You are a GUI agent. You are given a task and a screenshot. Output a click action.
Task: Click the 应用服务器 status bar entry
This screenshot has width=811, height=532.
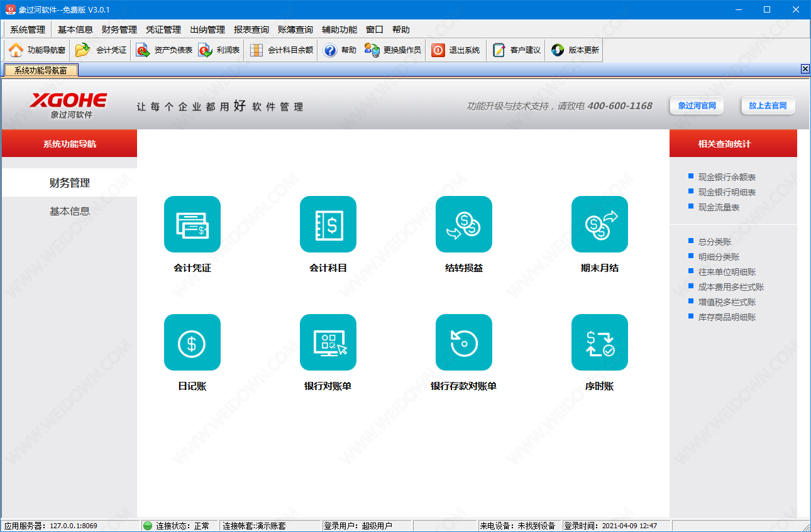click(71, 526)
